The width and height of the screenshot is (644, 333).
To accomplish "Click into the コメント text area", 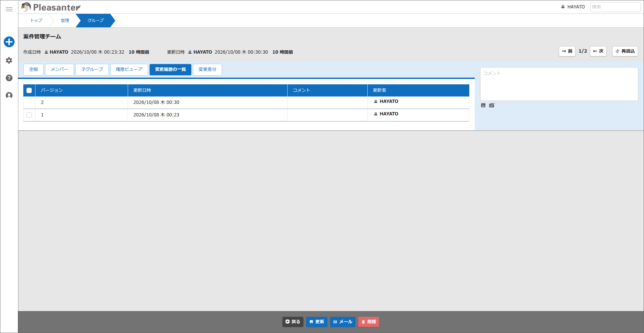I will coord(559,84).
